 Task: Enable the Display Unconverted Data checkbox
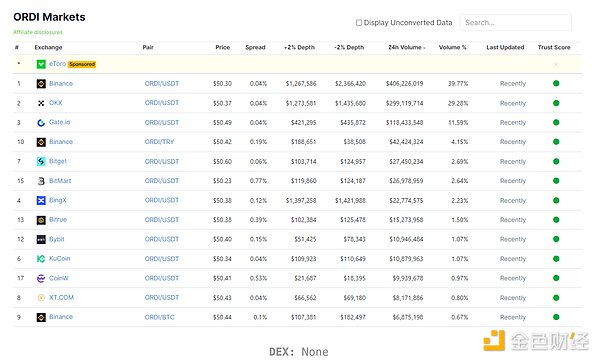pyautogui.click(x=359, y=23)
